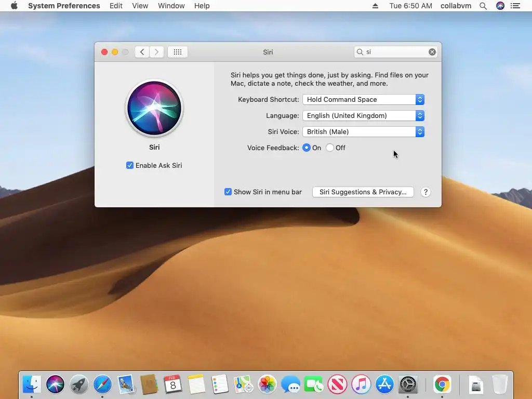The width and height of the screenshot is (532, 399).
Task: Clear the search field text
Action: point(432,52)
